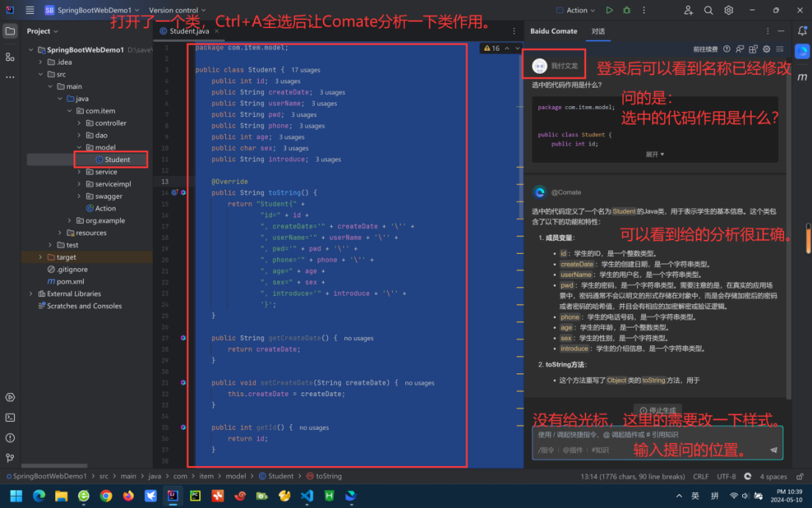Open the Structure tool window icon
This screenshot has width=812, height=508.
tap(10, 57)
